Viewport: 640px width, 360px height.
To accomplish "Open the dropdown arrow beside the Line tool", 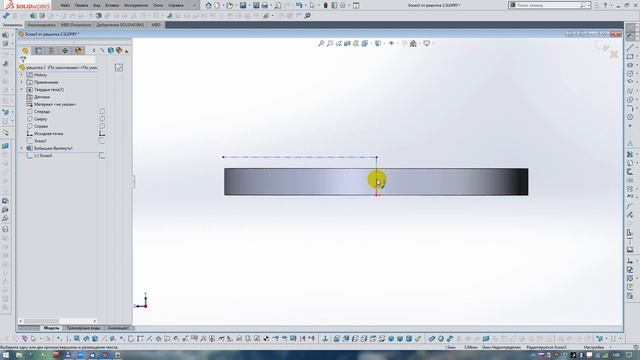I will tap(637, 48).
